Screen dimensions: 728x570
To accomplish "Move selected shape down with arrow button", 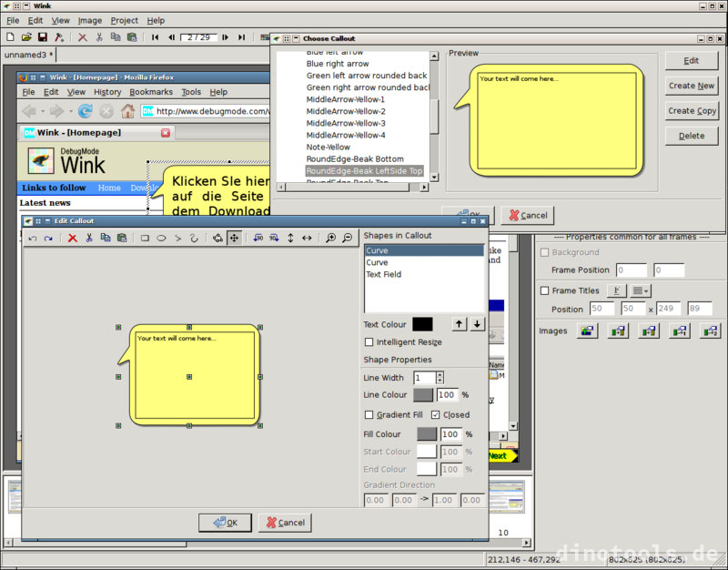I will click(x=477, y=324).
